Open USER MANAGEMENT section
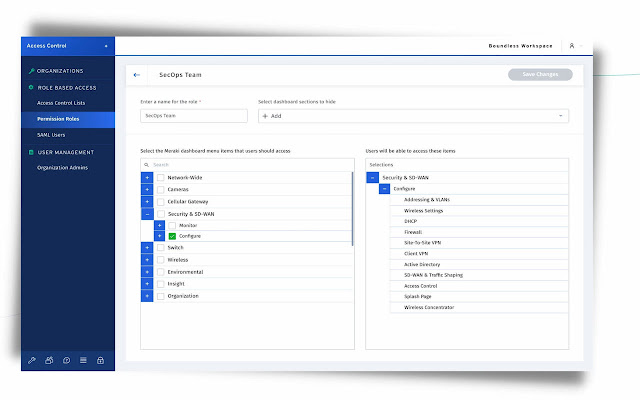This screenshot has height=400, width=640. point(66,152)
